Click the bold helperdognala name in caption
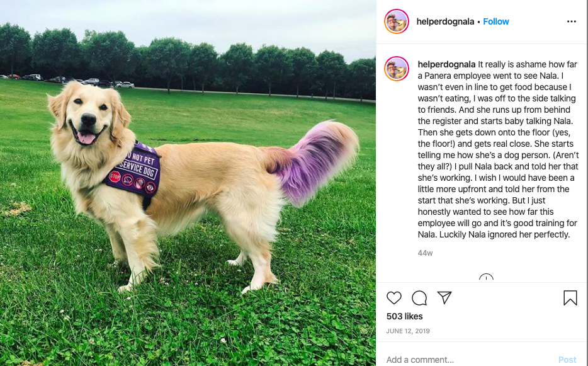Screen dimensions: 588x366 pyautogui.click(x=446, y=64)
